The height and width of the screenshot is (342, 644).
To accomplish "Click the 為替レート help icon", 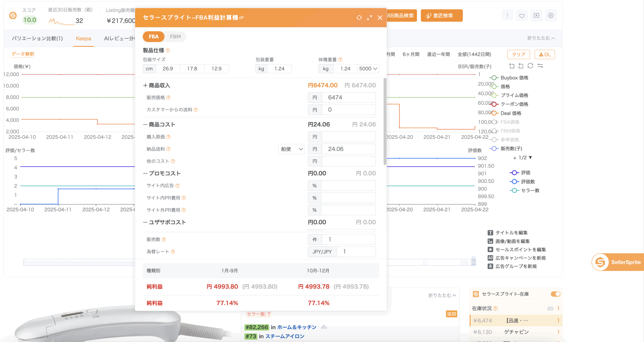I will [x=173, y=252].
